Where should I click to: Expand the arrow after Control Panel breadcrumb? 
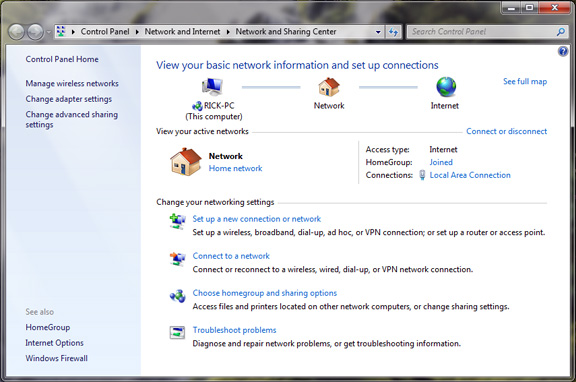pos(137,32)
